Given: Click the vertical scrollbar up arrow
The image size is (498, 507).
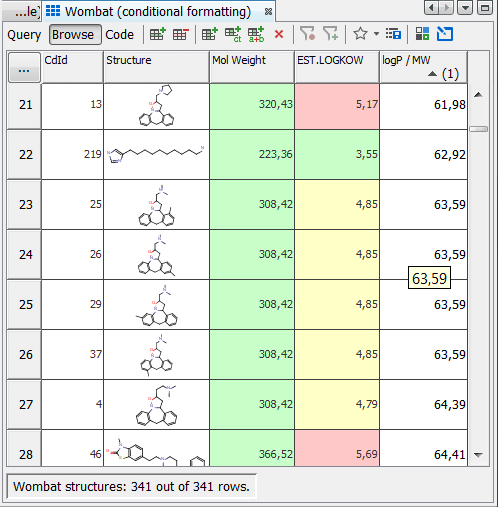Looking at the screenshot, I should click(x=478, y=95).
